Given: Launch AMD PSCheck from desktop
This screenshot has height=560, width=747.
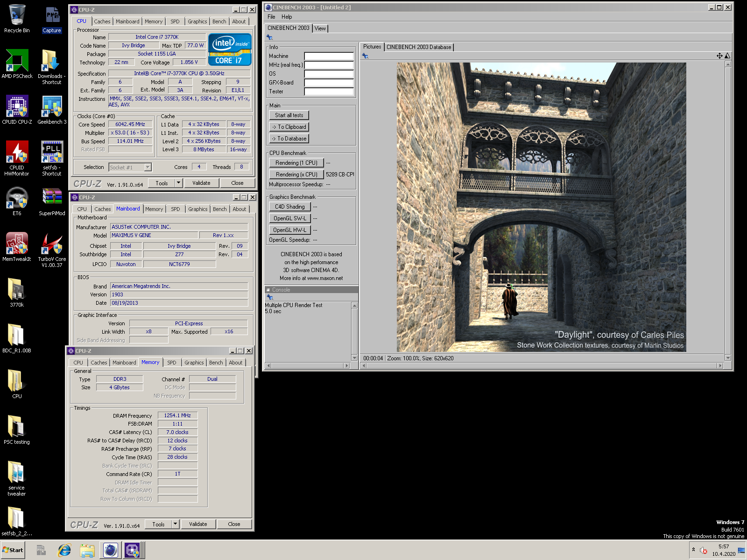Looking at the screenshot, I should coord(17,64).
